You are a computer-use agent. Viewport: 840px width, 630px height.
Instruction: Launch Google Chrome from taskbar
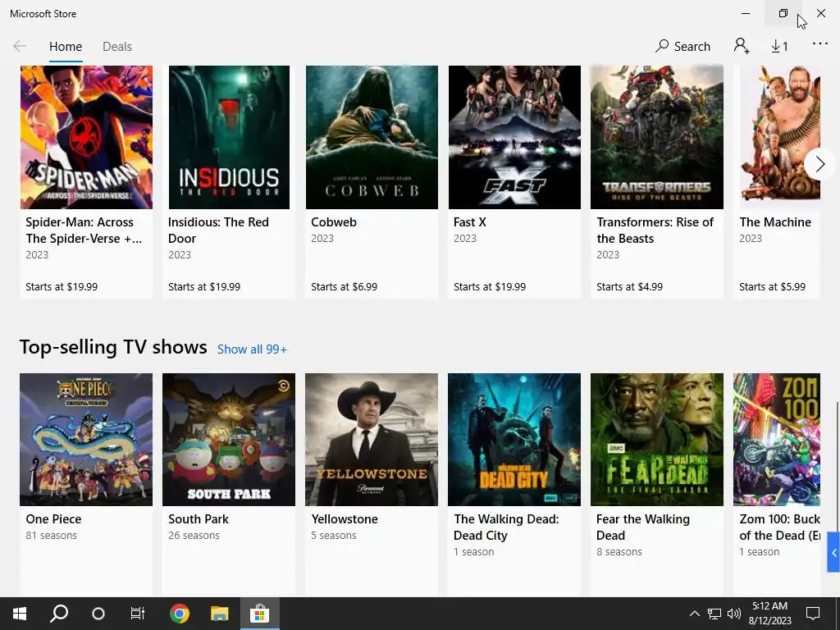180,614
